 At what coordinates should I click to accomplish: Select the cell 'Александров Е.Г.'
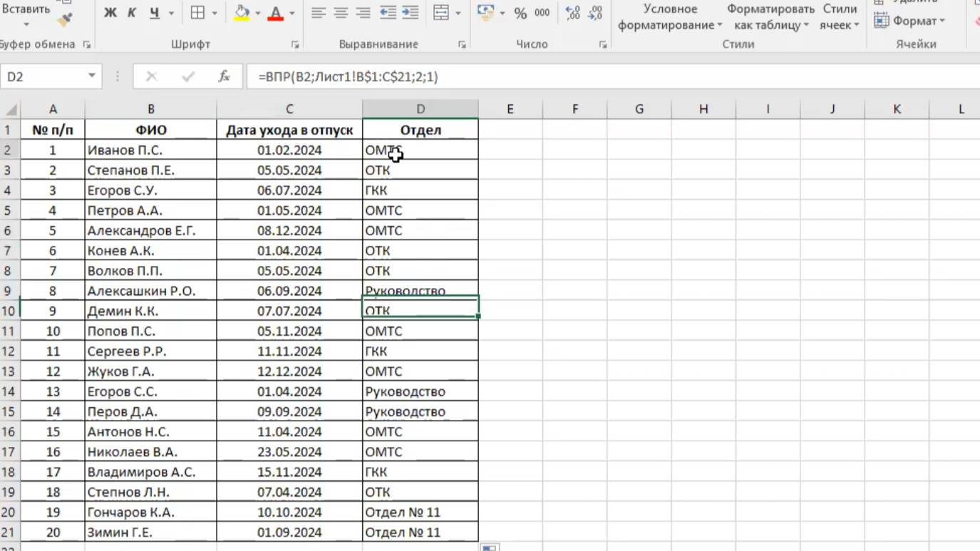(150, 230)
